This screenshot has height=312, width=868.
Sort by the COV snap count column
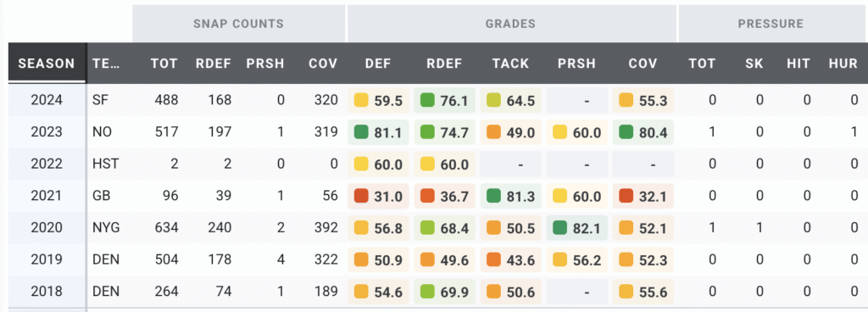[x=323, y=63]
